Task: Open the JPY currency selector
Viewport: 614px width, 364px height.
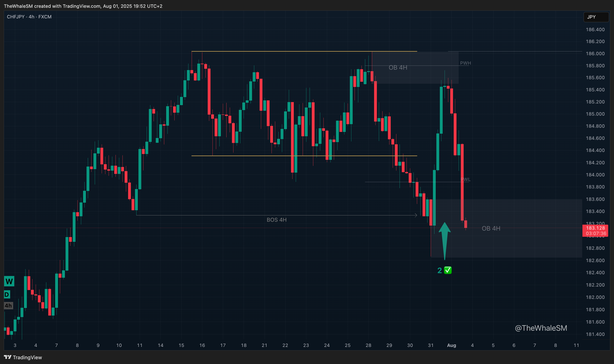Action: [x=596, y=17]
